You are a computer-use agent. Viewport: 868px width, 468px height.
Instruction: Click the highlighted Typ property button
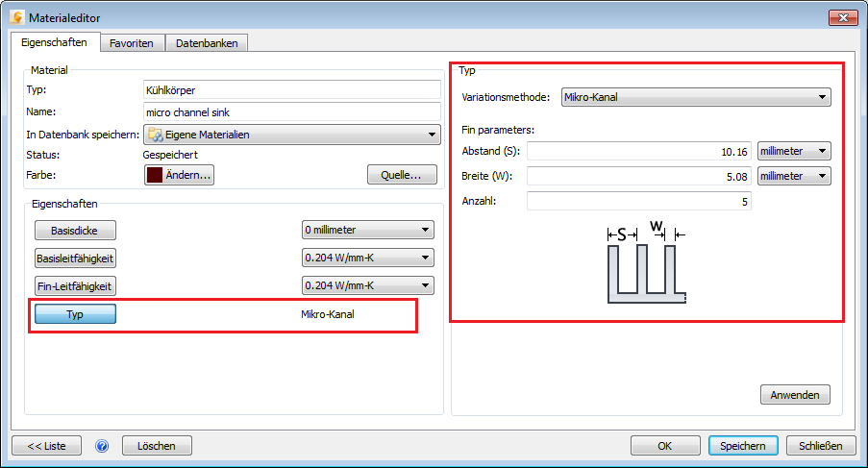pyautogui.click(x=75, y=313)
